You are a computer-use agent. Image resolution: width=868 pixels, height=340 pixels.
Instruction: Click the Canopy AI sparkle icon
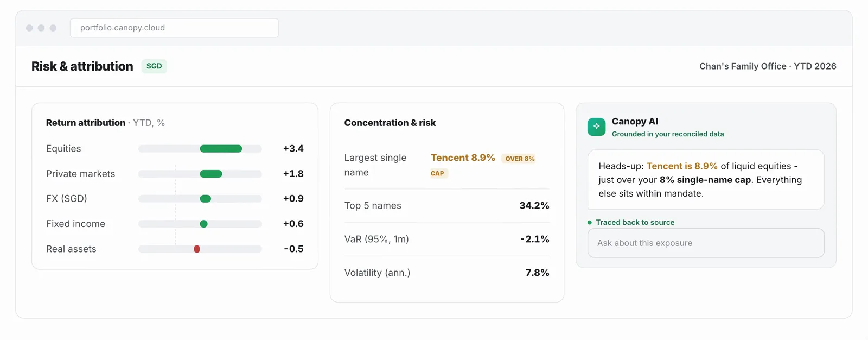pos(596,127)
